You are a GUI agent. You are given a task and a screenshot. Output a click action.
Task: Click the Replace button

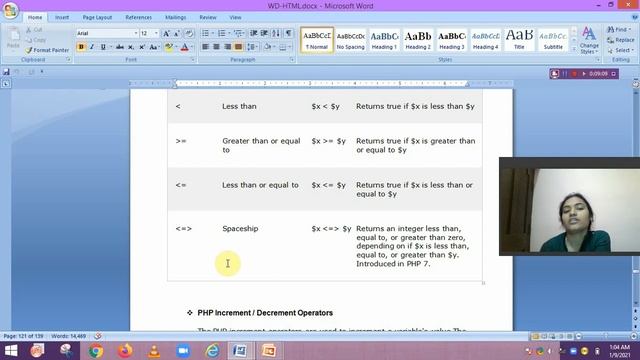click(x=621, y=40)
